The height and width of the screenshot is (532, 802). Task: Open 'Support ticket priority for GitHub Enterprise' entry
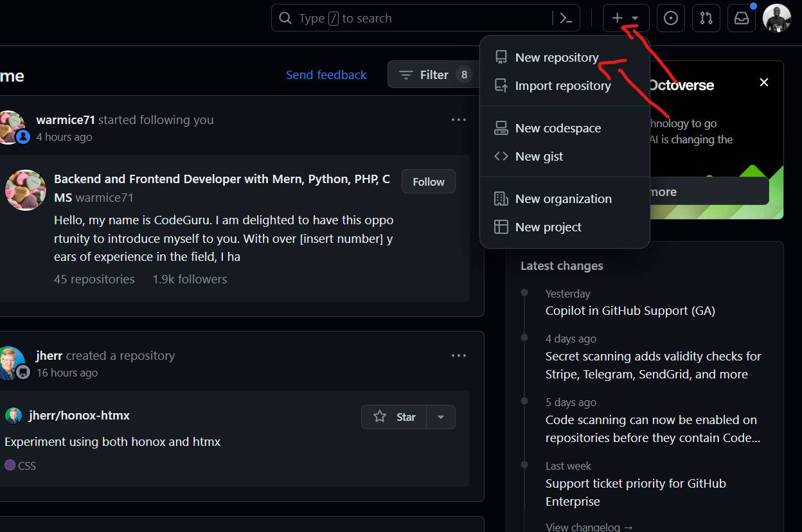(636, 493)
